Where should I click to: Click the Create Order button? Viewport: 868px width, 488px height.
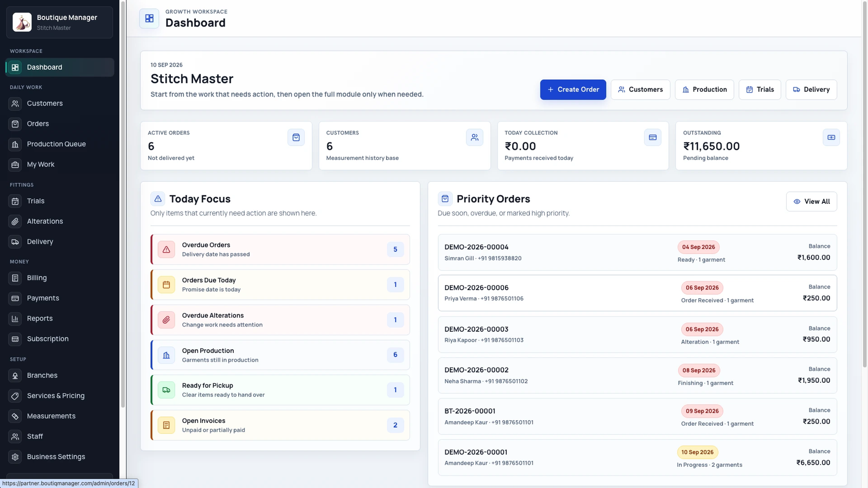[x=573, y=89]
